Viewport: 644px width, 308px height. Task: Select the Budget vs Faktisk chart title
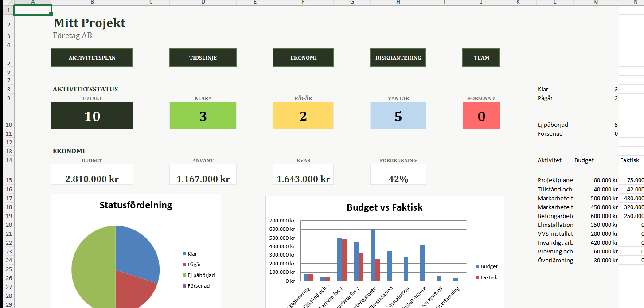(385, 207)
